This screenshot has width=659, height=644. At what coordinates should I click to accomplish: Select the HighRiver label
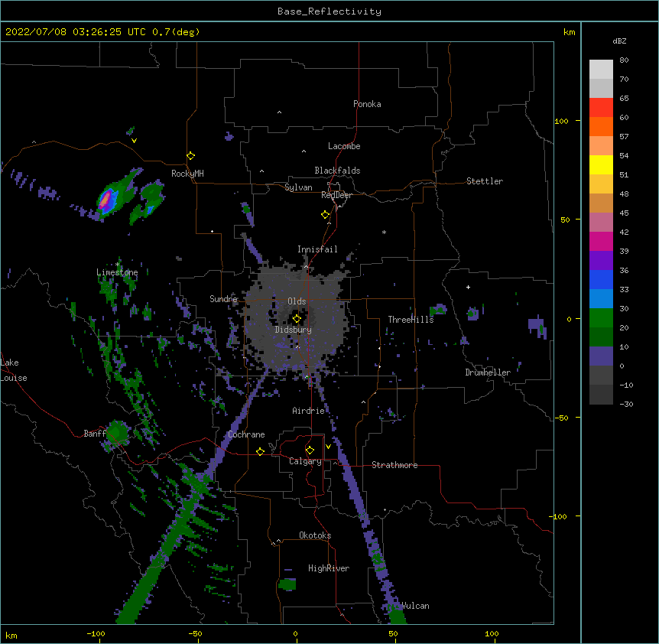[x=329, y=568]
